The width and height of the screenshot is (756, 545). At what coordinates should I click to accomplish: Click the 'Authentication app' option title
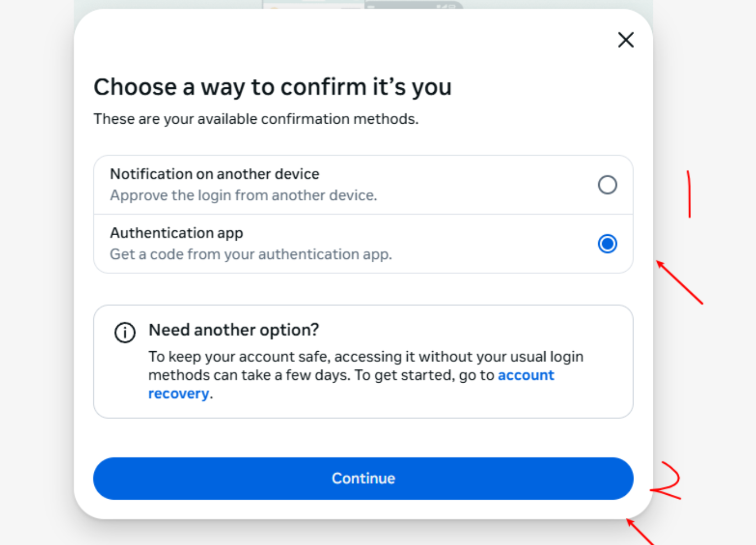[x=177, y=233]
